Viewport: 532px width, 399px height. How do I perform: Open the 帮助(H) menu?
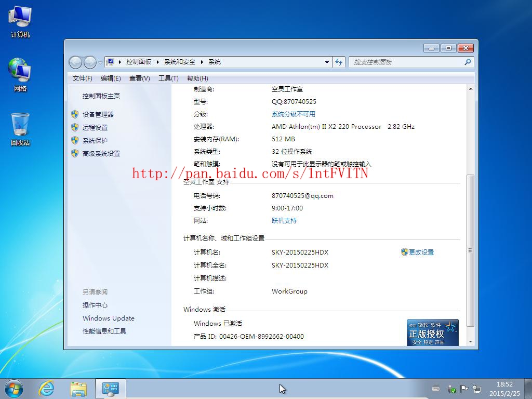(197, 78)
